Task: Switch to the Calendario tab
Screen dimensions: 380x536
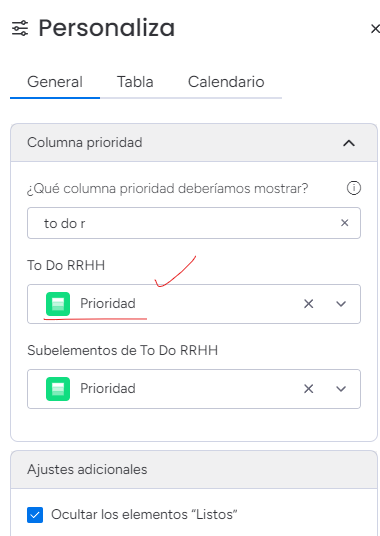Action: (226, 82)
